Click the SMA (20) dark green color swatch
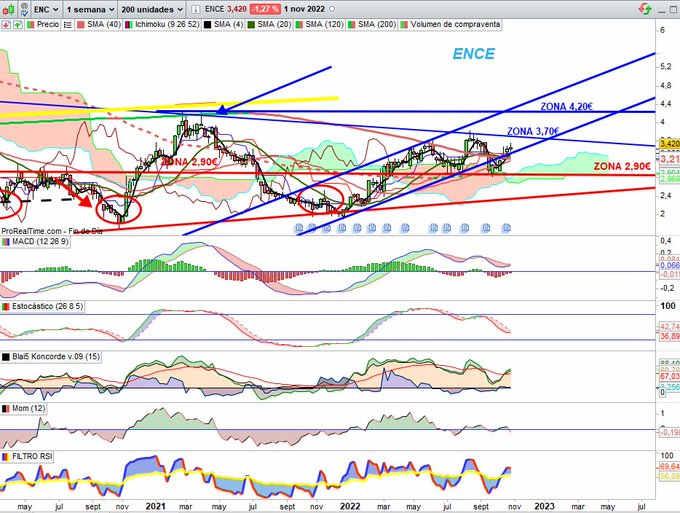Viewport: 680px width, 513px height. [x=251, y=25]
